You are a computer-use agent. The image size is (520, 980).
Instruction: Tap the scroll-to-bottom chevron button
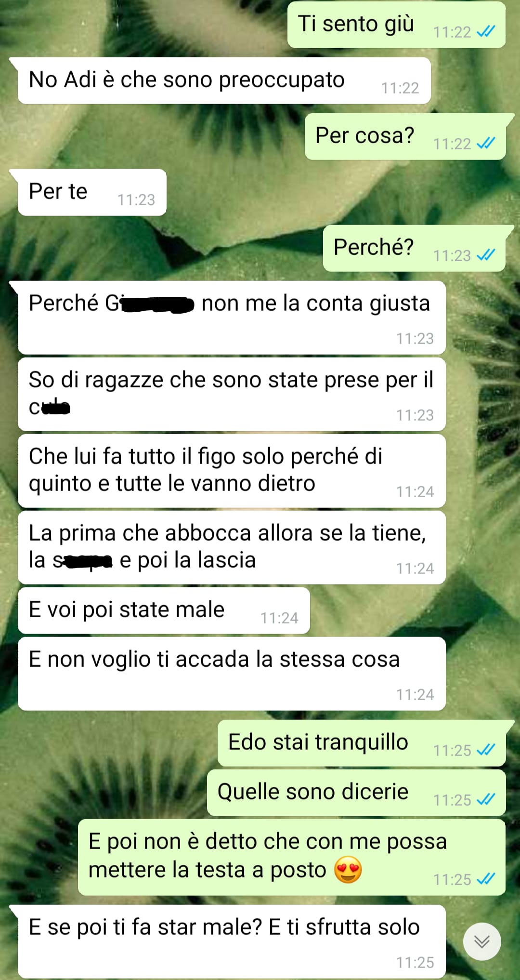[x=482, y=941]
